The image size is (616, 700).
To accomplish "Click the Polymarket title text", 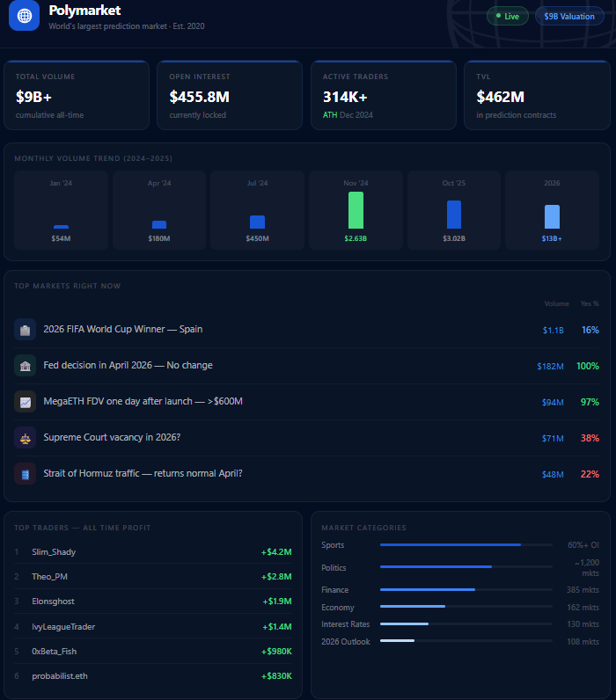I will 84,11.
